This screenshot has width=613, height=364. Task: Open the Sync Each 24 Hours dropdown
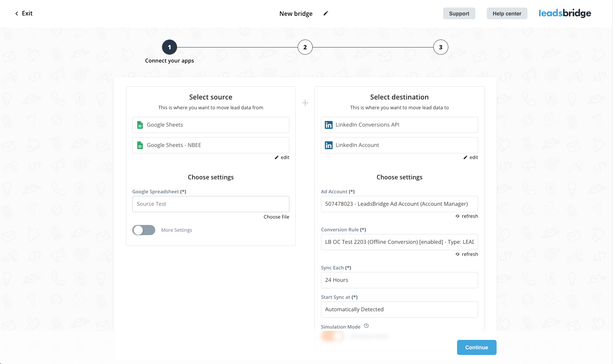[x=399, y=280]
